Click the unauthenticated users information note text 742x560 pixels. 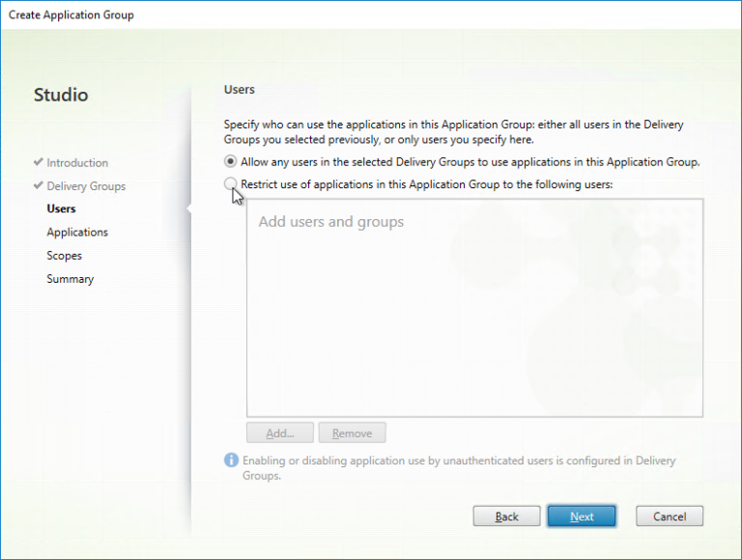click(x=459, y=467)
